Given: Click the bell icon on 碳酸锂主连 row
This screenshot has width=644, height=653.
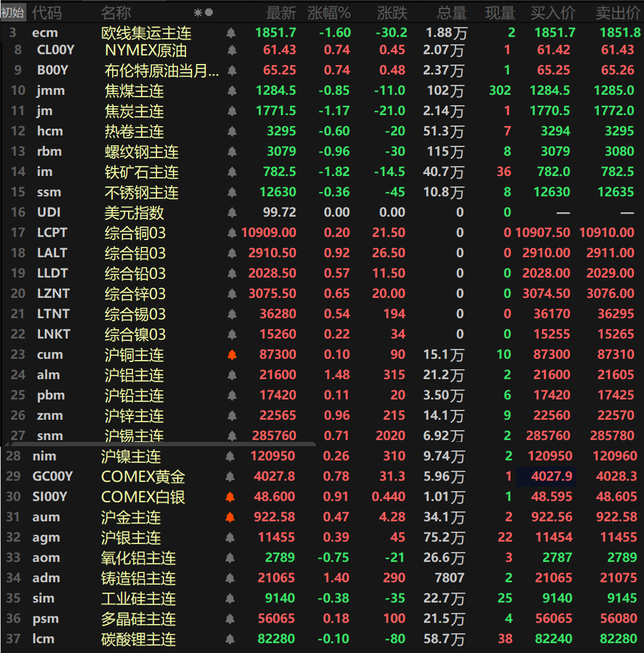Looking at the screenshot, I should pyautogui.click(x=230, y=639).
